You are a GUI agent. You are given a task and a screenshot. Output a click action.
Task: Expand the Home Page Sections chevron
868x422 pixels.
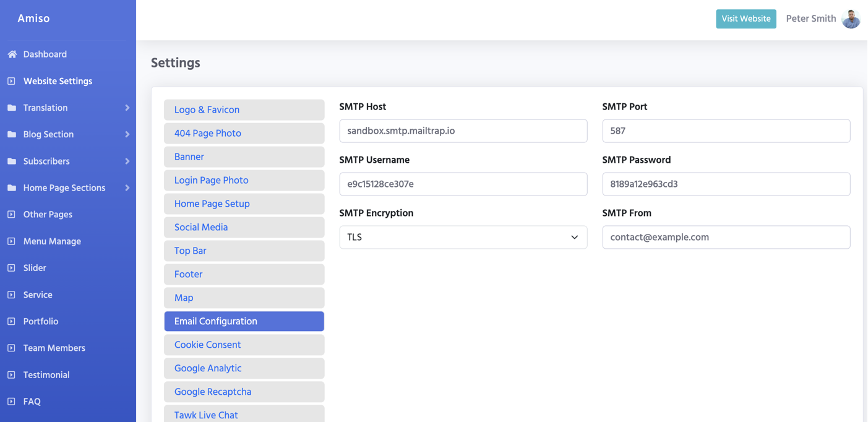[127, 188]
